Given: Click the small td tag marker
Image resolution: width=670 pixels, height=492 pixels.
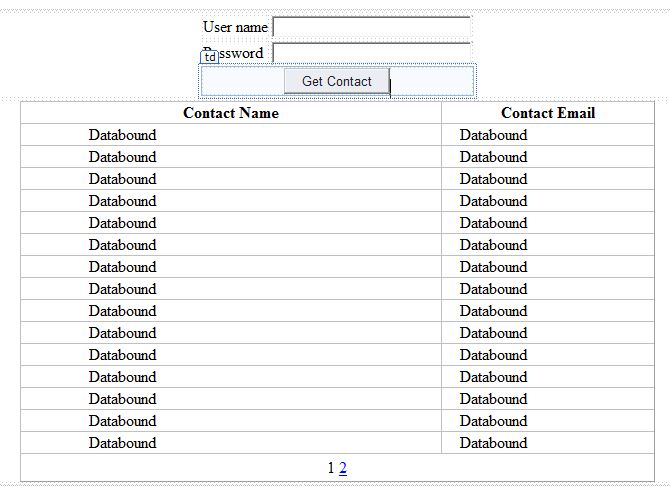Looking at the screenshot, I should click(x=210, y=57).
